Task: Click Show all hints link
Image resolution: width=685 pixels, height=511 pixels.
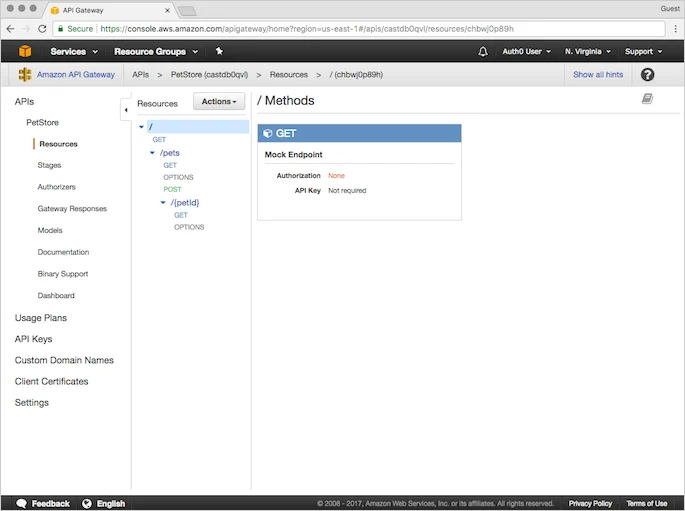Action: click(598, 75)
